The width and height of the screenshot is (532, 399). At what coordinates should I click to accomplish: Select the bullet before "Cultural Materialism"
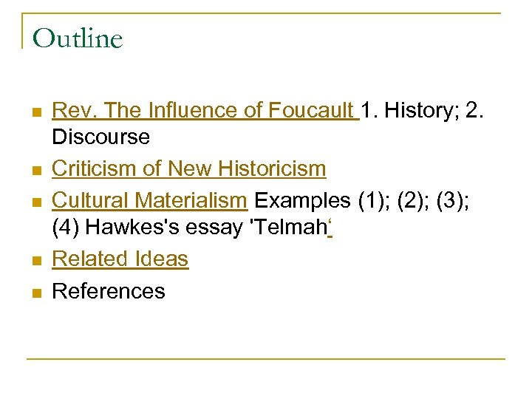pos(35,202)
